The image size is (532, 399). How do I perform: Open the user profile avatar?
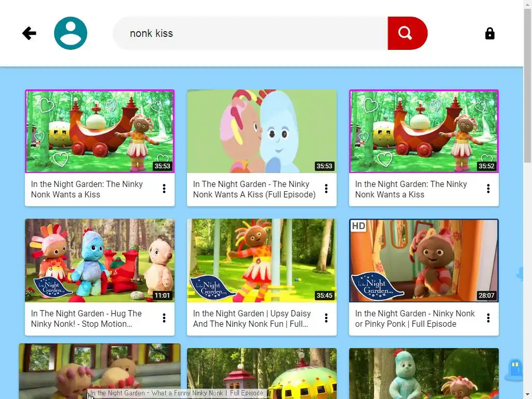pyautogui.click(x=71, y=33)
